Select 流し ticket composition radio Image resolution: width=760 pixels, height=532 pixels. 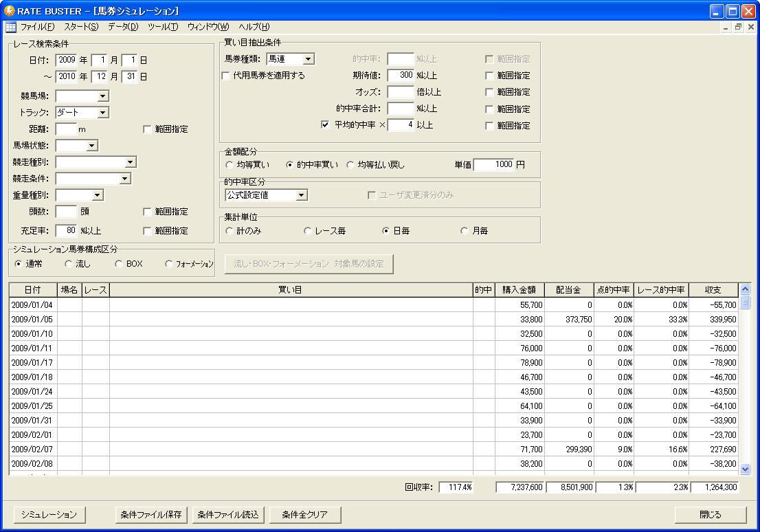(68, 264)
